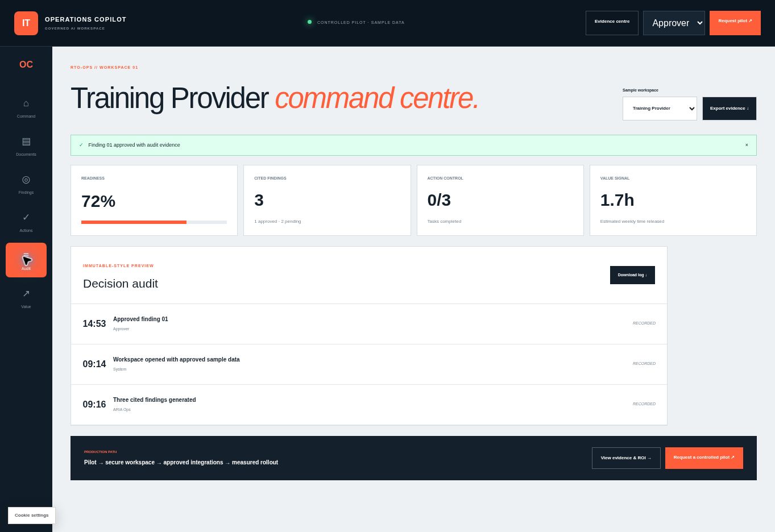775x532 pixels.
Task: Click the Evidence centre button
Action: (612, 23)
